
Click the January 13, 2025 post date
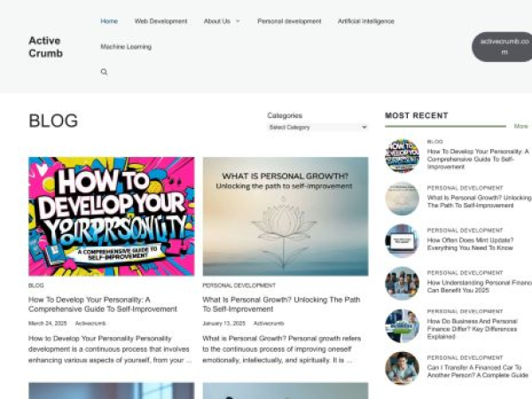tap(223, 324)
